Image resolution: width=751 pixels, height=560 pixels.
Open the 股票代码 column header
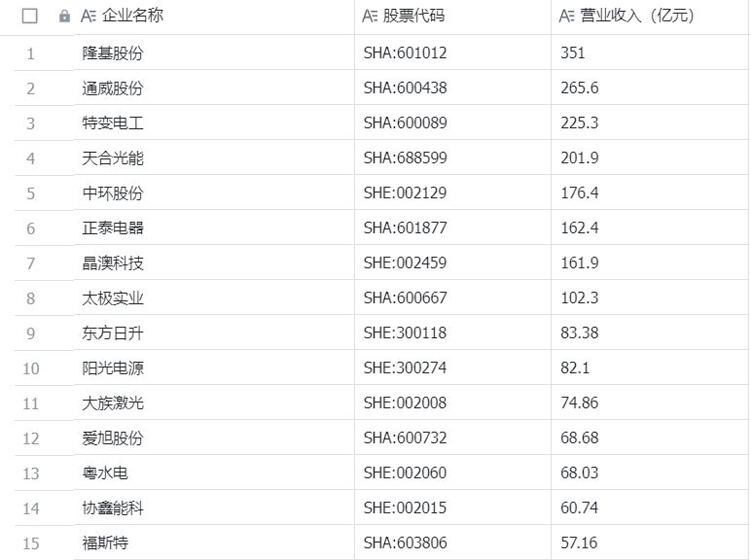tap(413, 17)
